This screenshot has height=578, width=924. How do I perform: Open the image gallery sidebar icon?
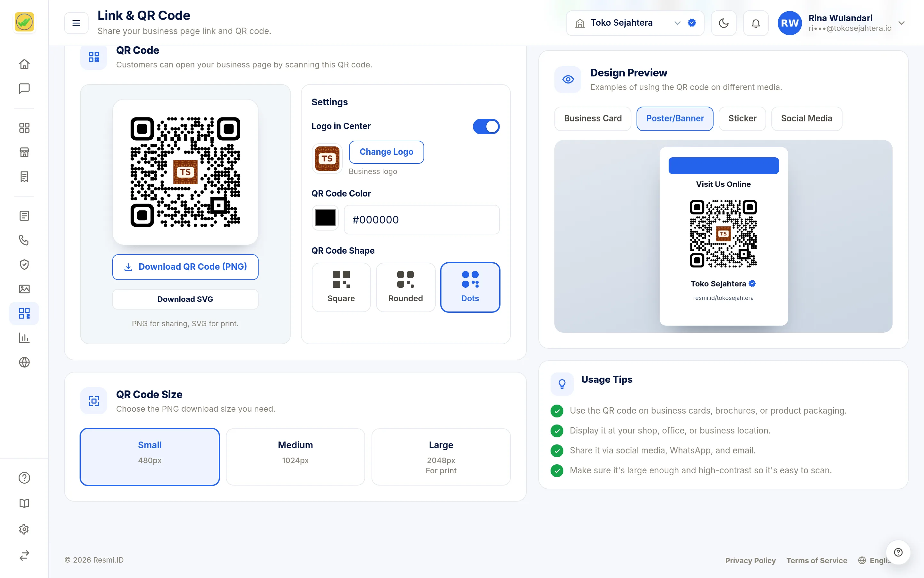tap(24, 289)
